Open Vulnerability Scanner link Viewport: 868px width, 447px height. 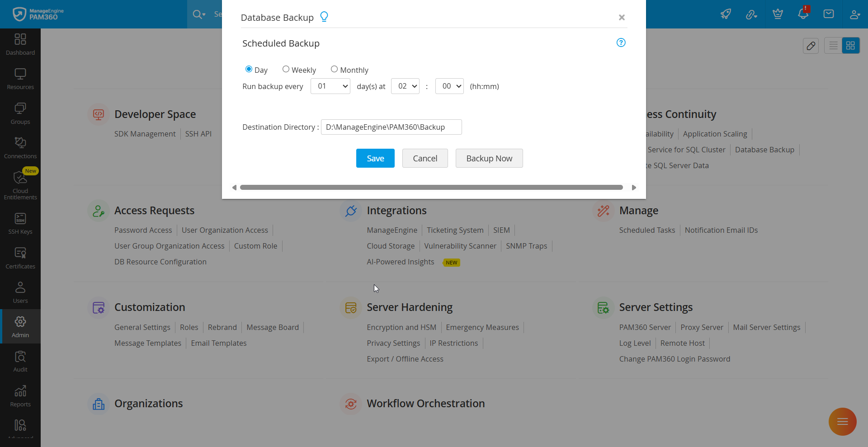pos(460,246)
